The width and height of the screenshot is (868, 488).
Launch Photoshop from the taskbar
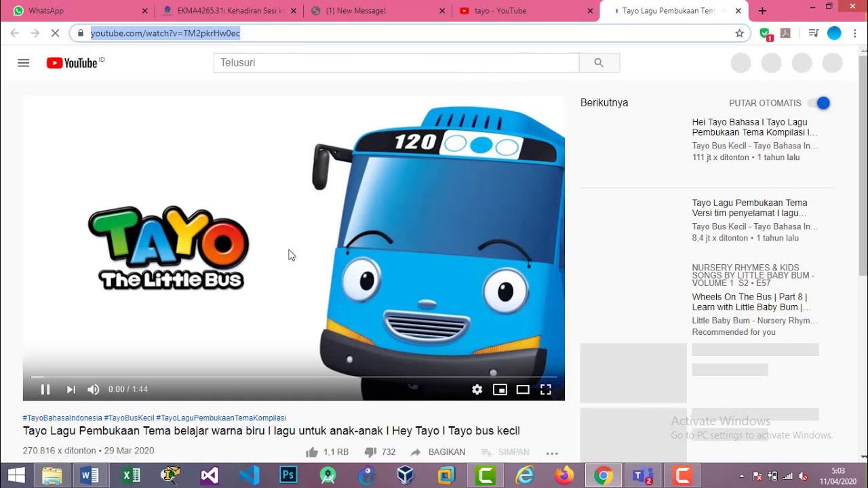click(x=288, y=475)
